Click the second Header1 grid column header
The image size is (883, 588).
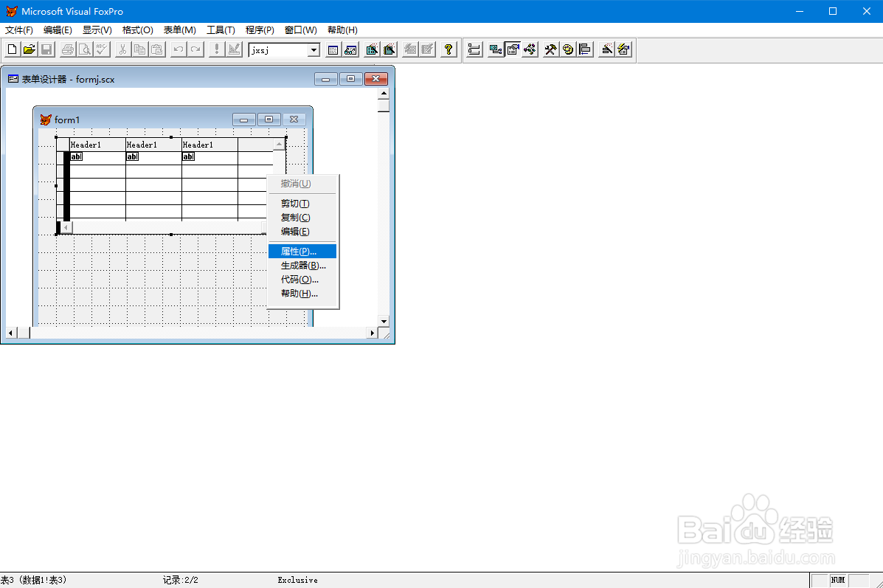(x=153, y=145)
